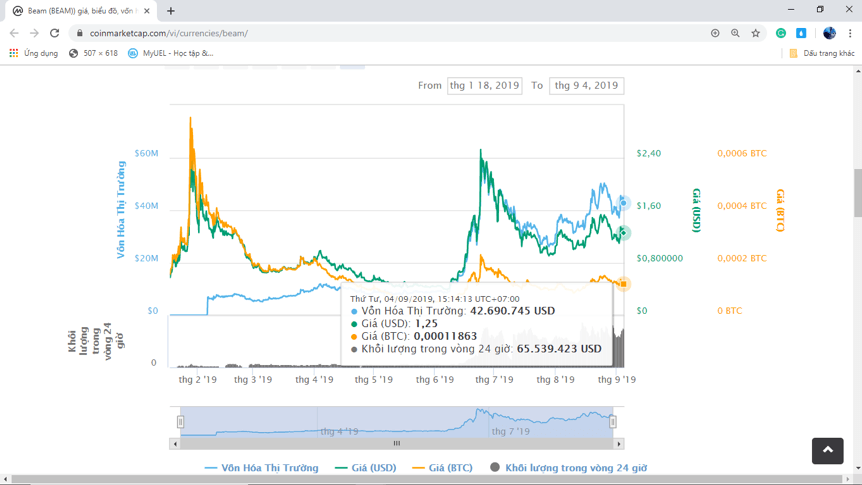
Task: Minimize the Chrome window
Action: [791, 9]
